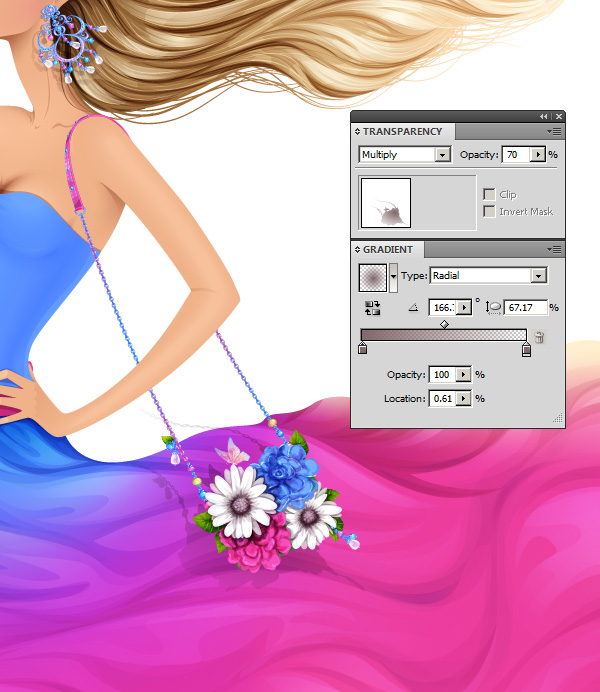The width and height of the screenshot is (600, 692).
Task: Switch to the Transparency panel tab
Action: click(x=402, y=131)
